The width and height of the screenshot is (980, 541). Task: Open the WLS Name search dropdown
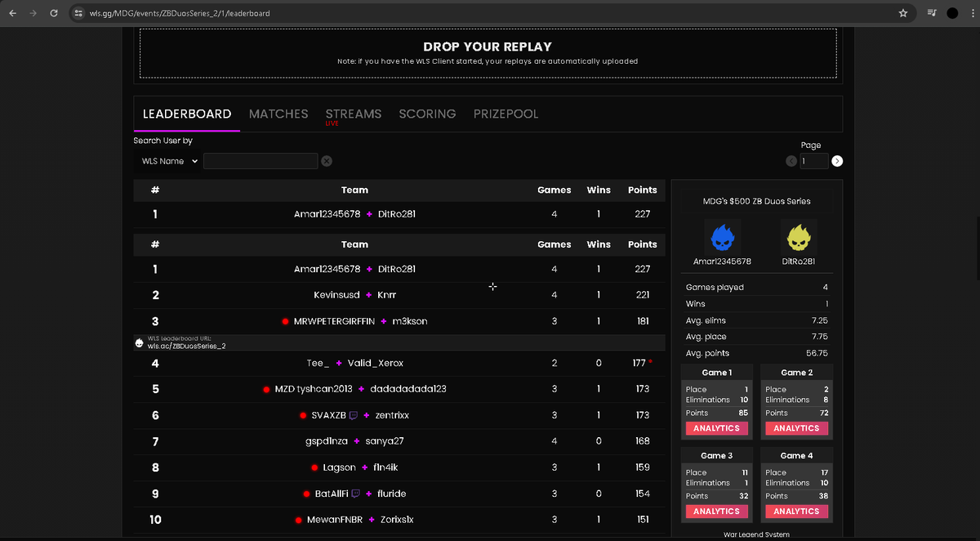click(169, 161)
